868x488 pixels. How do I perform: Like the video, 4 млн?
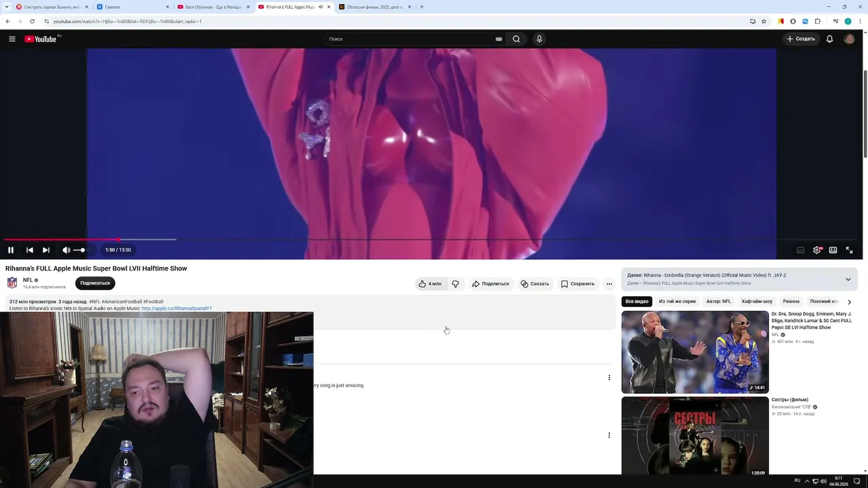coord(430,284)
